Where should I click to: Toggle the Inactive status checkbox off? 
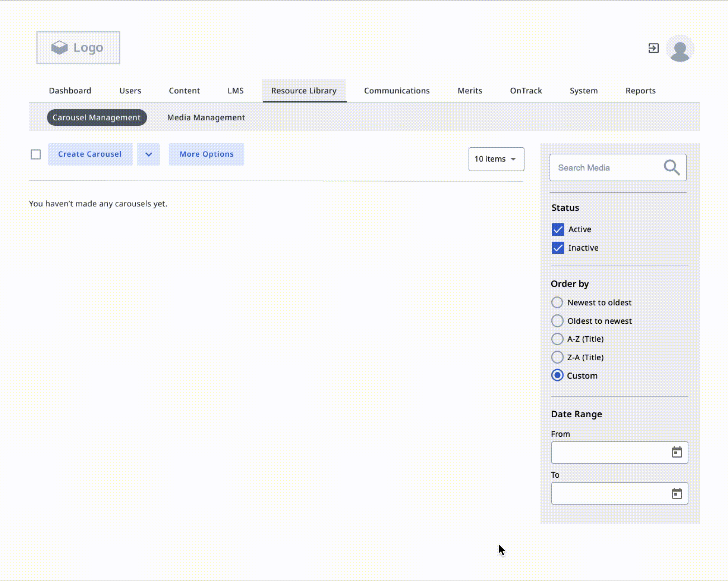tap(557, 247)
